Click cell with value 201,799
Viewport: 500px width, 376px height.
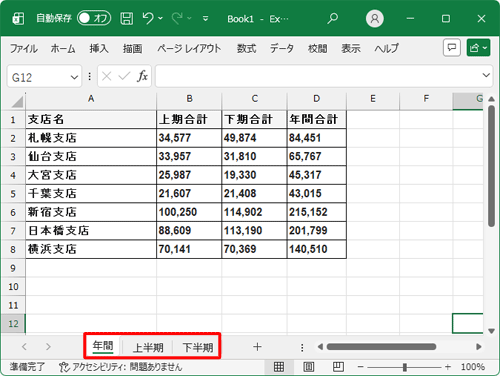(x=317, y=231)
